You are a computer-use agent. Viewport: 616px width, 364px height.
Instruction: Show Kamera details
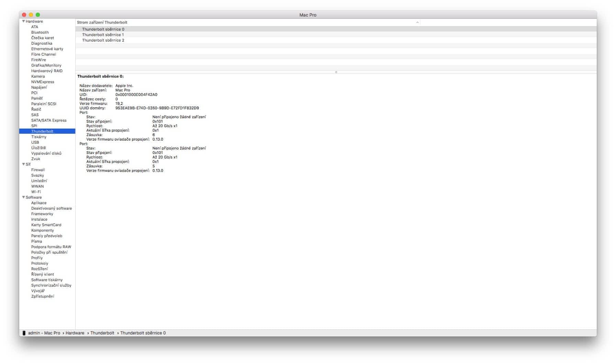coord(38,76)
